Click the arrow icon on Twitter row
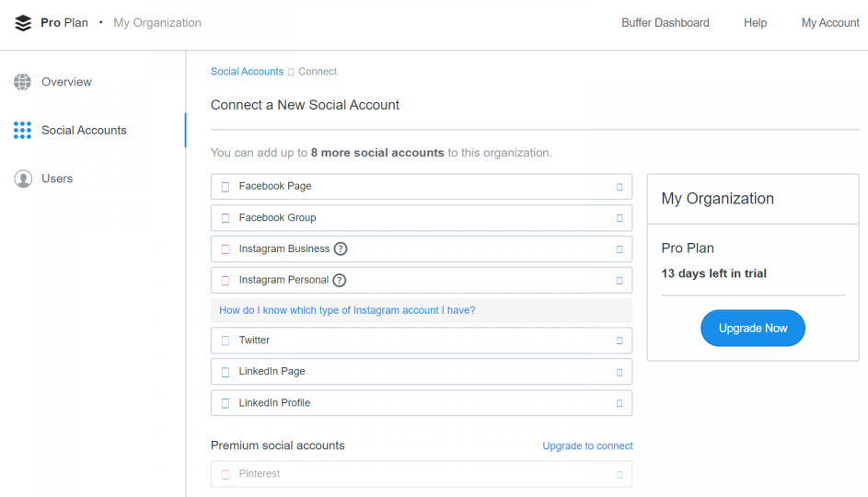Screen dimensions: 868x497 619,341
